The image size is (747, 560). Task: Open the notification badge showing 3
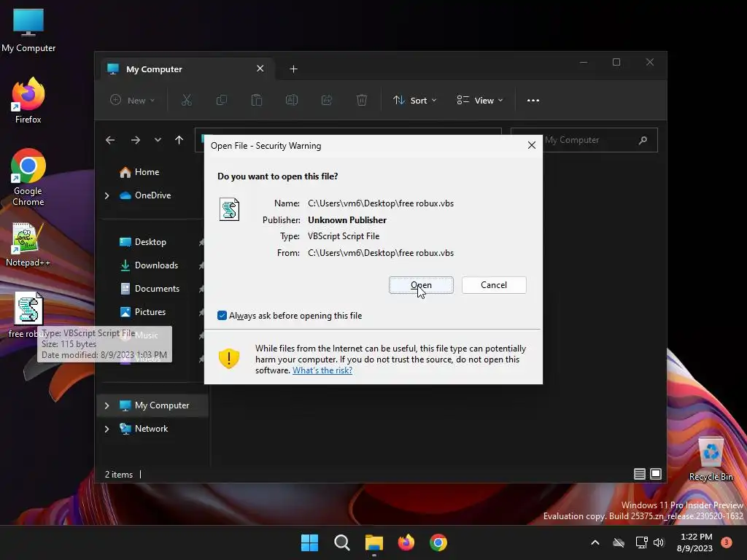[x=727, y=542]
